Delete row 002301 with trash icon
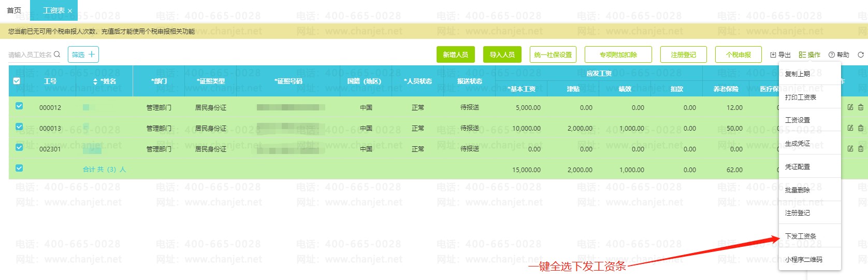Viewport: 868px width, 280px height. (x=861, y=149)
